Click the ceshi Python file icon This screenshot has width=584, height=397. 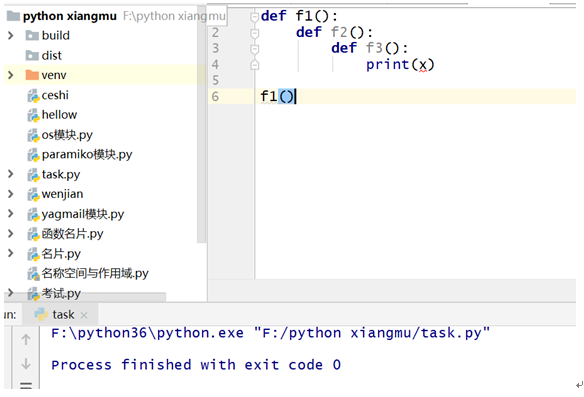33,96
